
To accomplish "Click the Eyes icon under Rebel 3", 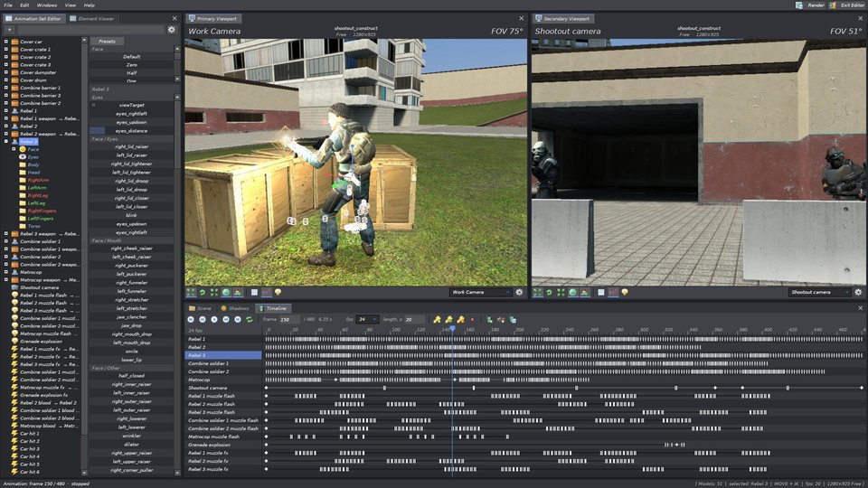I will click(23, 157).
